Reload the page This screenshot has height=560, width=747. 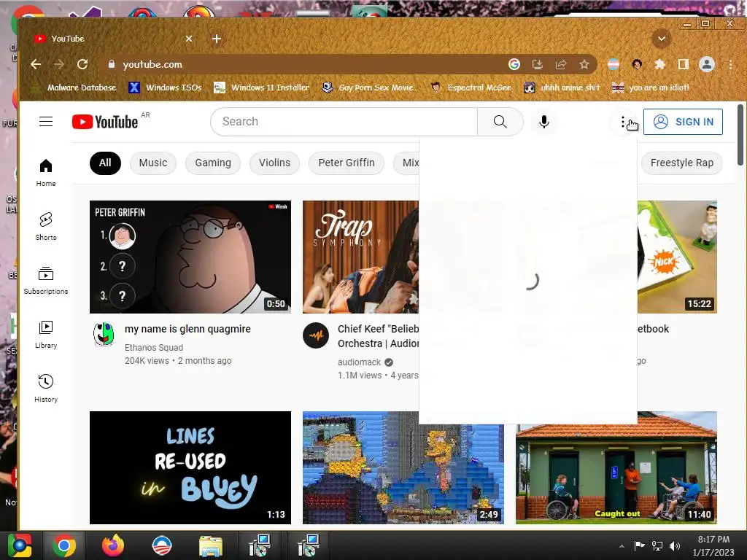82,64
